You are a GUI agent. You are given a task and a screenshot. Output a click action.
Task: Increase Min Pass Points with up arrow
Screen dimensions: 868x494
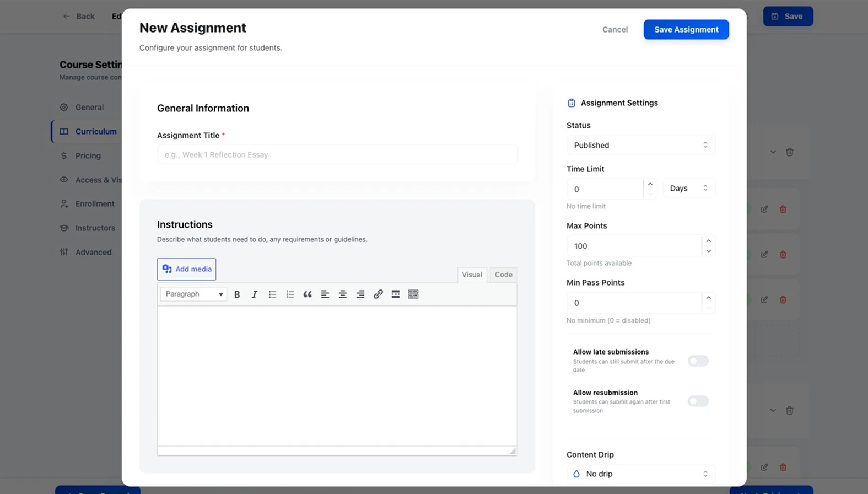pos(709,298)
